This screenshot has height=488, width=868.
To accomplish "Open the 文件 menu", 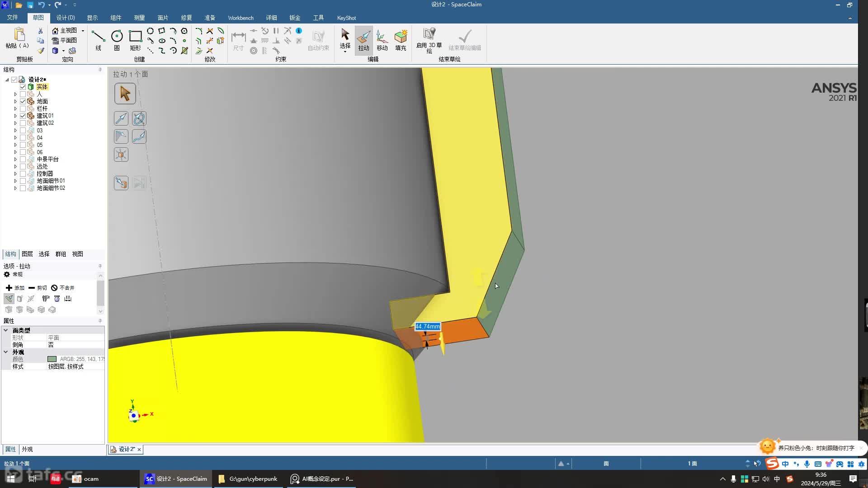I will pos(12,18).
